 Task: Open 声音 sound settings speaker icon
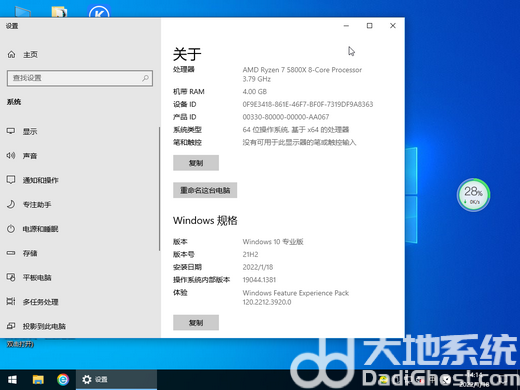pos(11,155)
